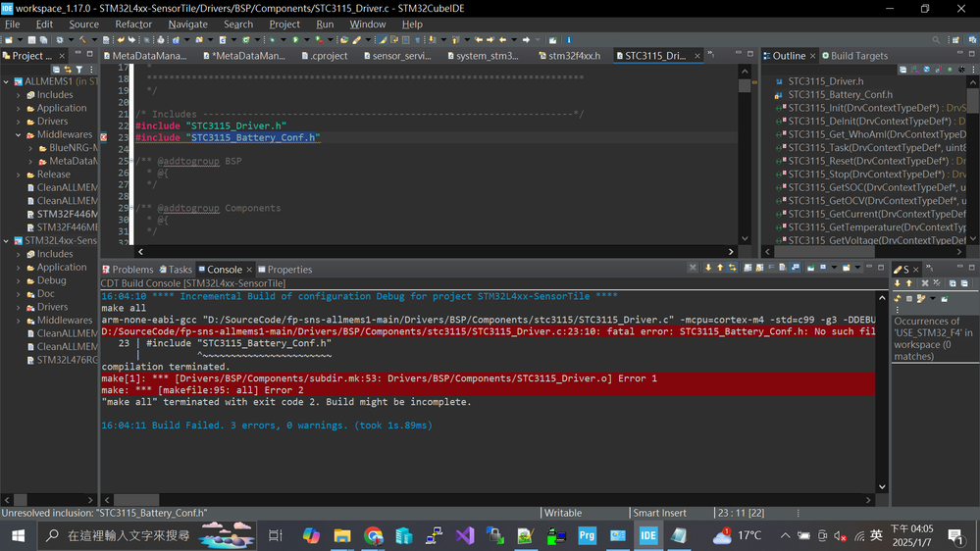Open the Run button dropdown arrow

click(x=306, y=40)
